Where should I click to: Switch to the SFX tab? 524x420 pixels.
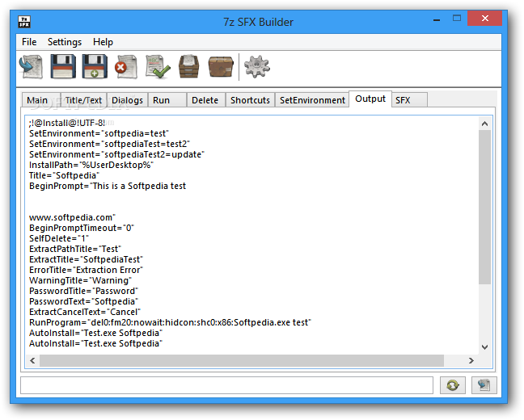coord(409,100)
